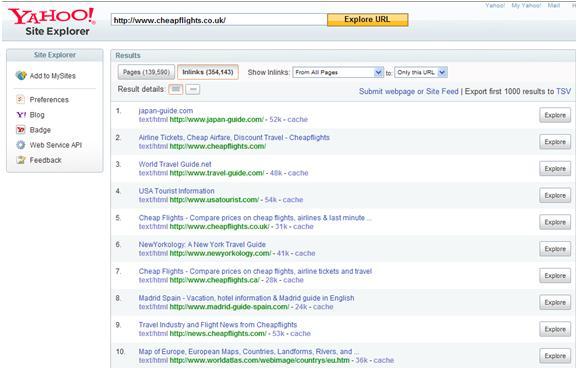Image resolution: width=577 pixels, height=369 pixels.
Task: Click the Preferences icon in sidebar
Action: click(20, 99)
